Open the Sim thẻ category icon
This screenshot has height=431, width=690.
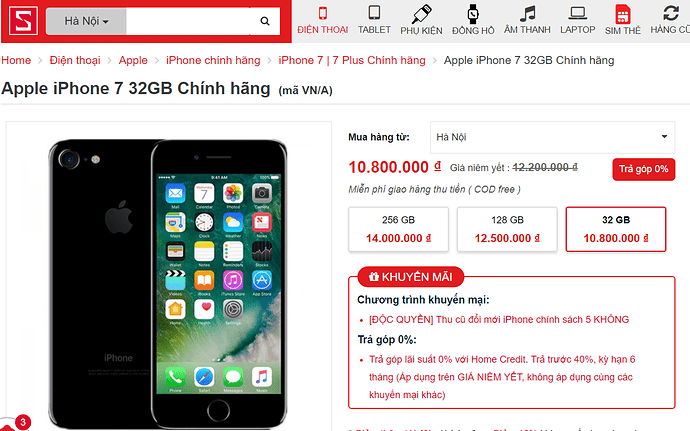pos(623,14)
